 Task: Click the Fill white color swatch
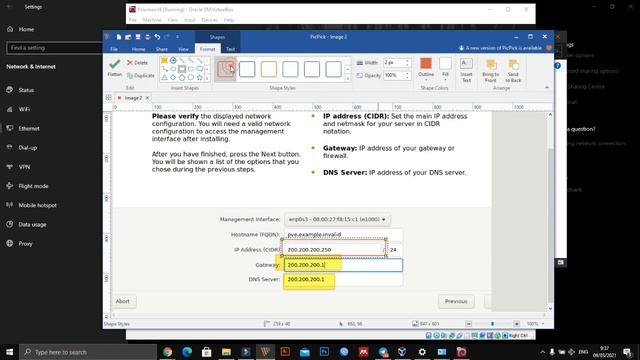(445, 64)
